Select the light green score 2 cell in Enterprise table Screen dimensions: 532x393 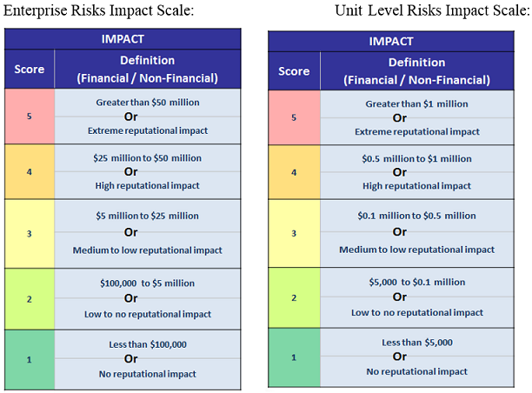click(30, 299)
